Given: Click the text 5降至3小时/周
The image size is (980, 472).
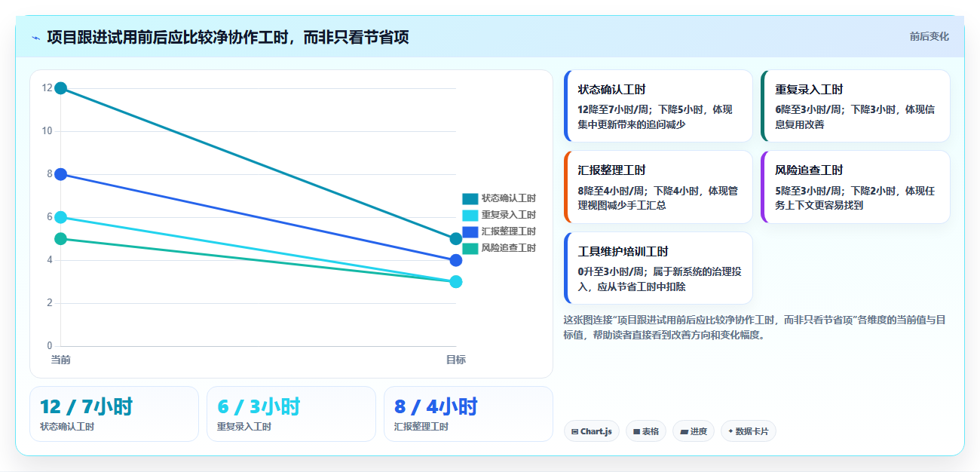Looking at the screenshot, I should click(808, 192).
